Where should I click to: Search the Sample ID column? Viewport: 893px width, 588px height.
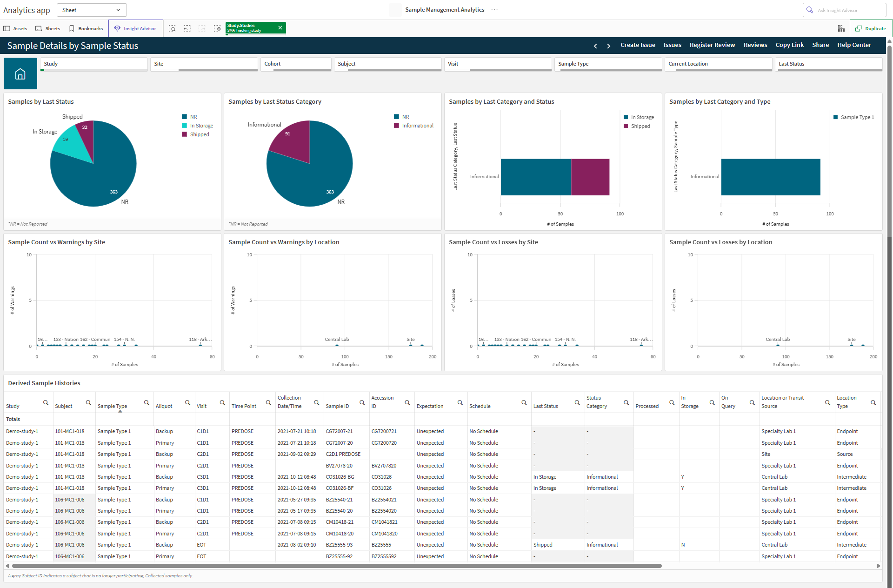point(362,403)
